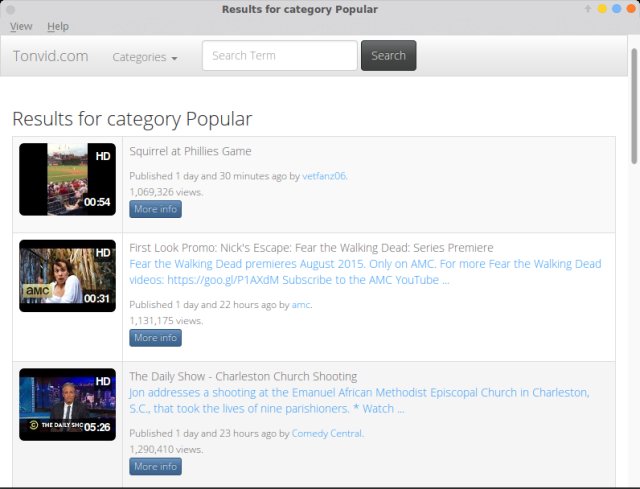Open The Daily Show video thumbnail

pos(67,405)
